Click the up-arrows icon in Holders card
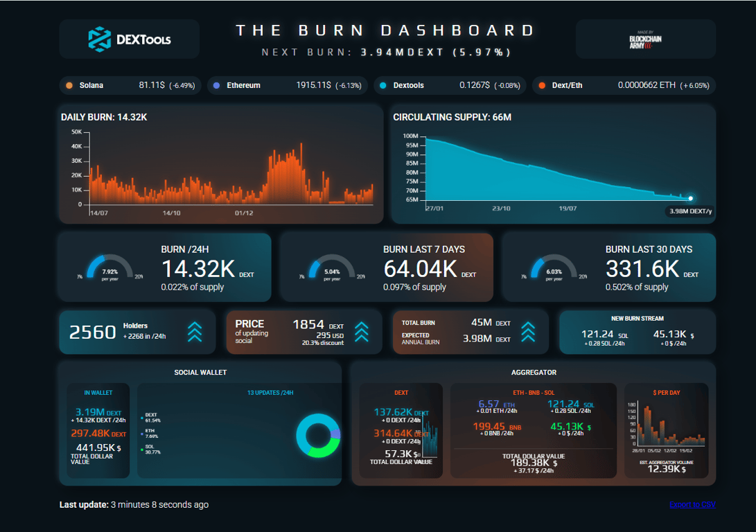This screenshot has height=532, width=756. (195, 332)
